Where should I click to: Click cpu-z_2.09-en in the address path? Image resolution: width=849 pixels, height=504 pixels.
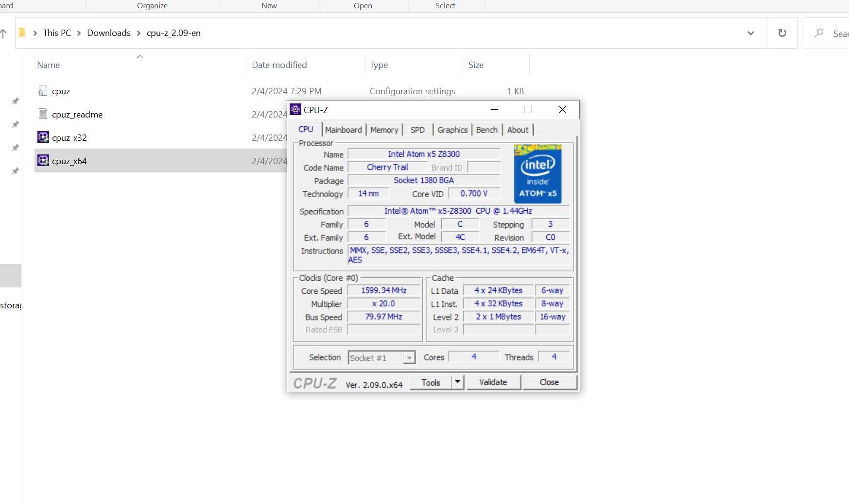173,33
